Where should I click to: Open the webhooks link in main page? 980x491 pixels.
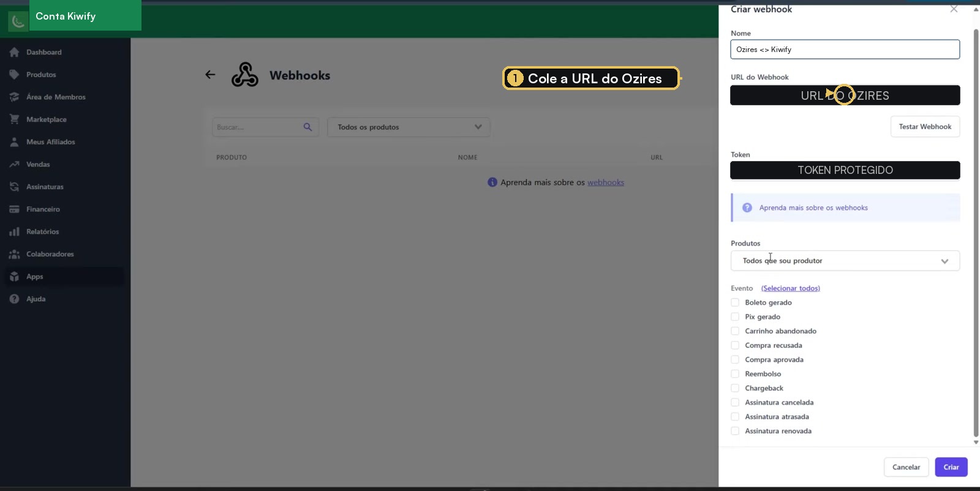(x=606, y=182)
